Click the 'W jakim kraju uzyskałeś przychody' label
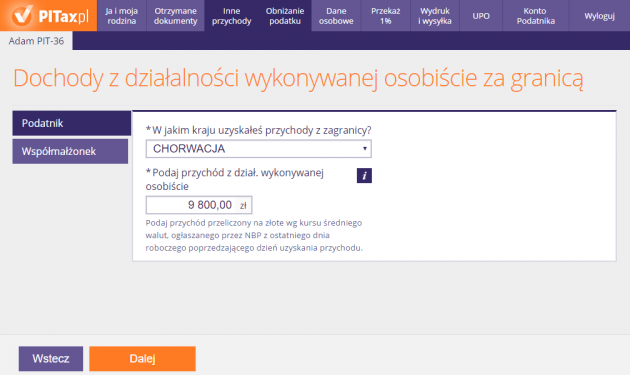Image resolution: width=630 pixels, height=375 pixels. (x=258, y=130)
